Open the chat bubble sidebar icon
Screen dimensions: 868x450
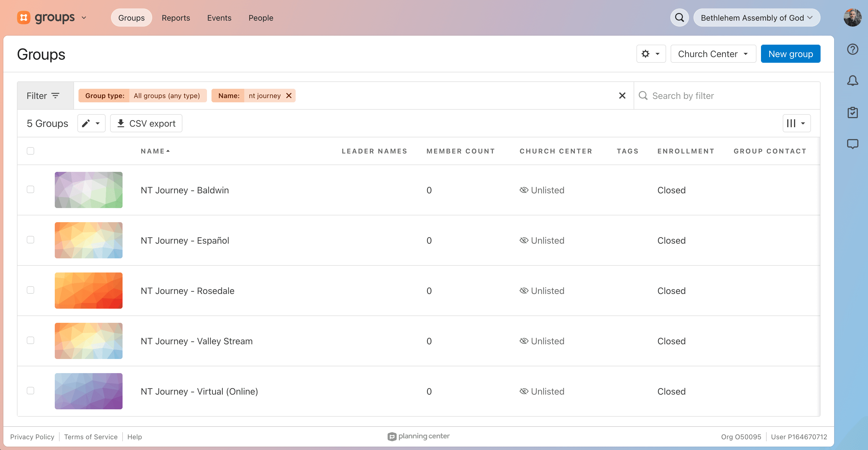[852, 144]
